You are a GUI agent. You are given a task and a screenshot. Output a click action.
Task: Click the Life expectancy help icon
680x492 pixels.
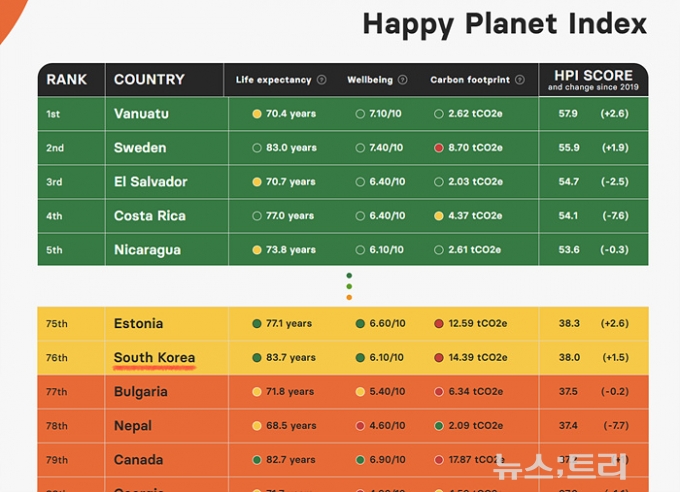coord(322,80)
